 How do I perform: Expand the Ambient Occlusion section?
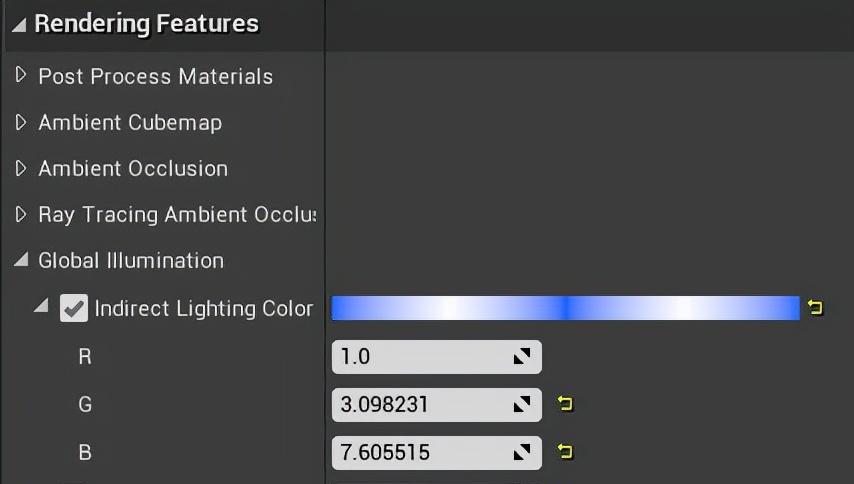click(x=21, y=168)
